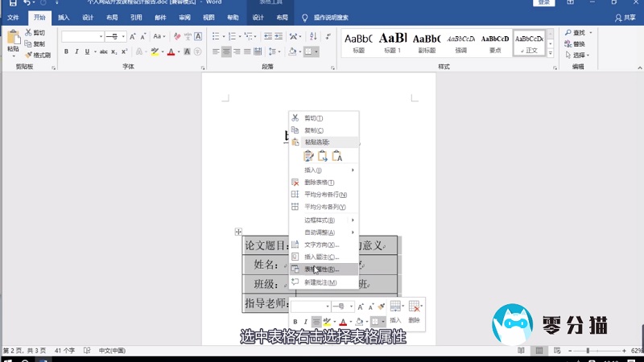Viewport: 644px width, 362px height.
Task: Click the ribbon font color icon
Action: point(171,51)
